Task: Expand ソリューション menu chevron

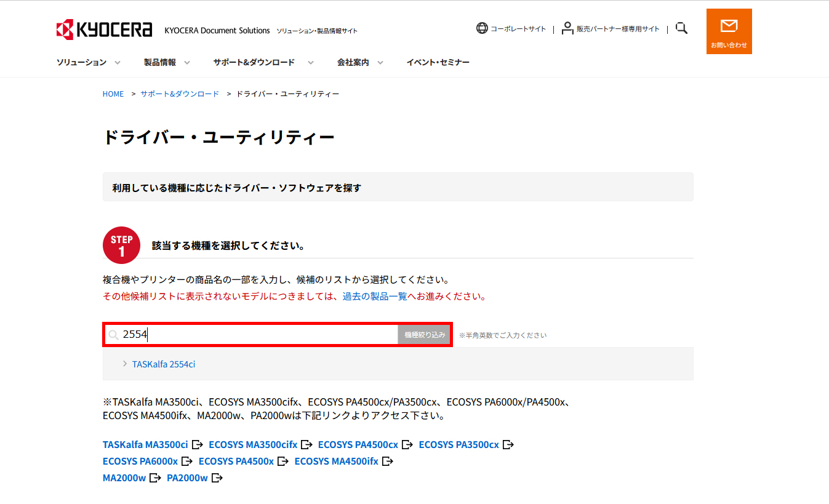Action: [118, 62]
